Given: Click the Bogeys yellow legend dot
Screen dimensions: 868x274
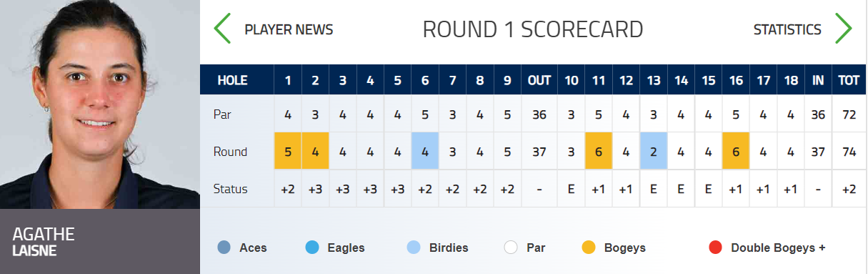Looking at the screenshot, I should (589, 248).
